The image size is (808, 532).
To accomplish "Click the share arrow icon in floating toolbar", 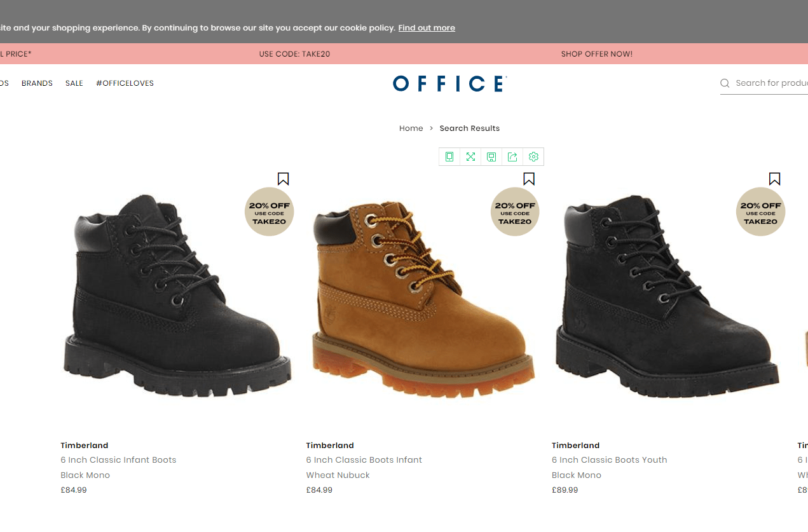I will click(512, 157).
